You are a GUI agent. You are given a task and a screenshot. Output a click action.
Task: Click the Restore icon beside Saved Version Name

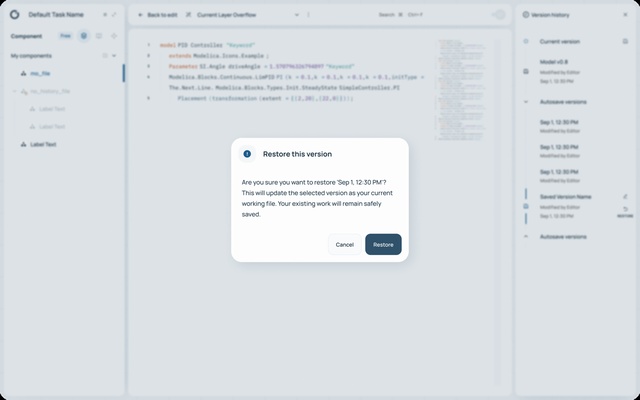click(625, 210)
